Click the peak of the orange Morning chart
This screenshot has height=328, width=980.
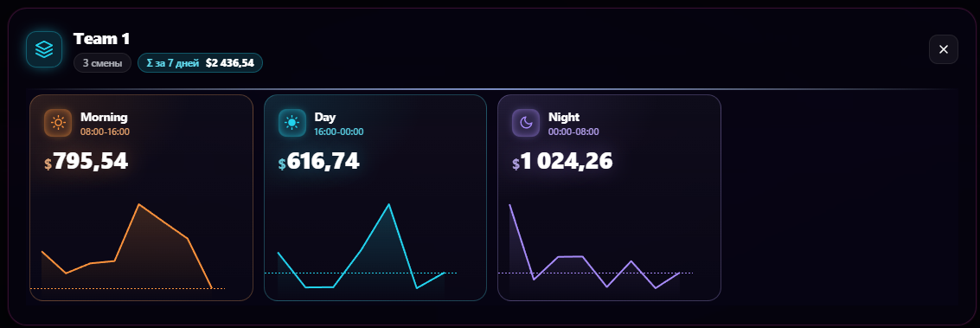coord(138,204)
